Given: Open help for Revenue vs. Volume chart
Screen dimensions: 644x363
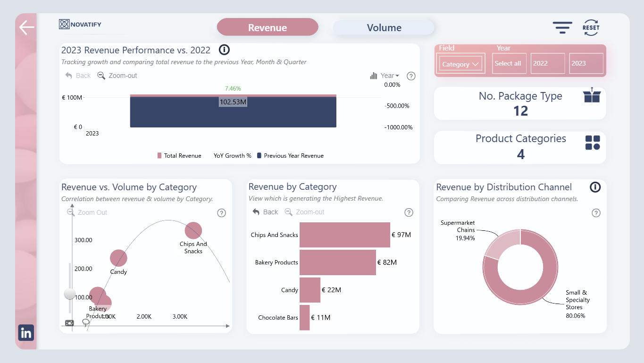Looking at the screenshot, I should pyautogui.click(x=221, y=213).
